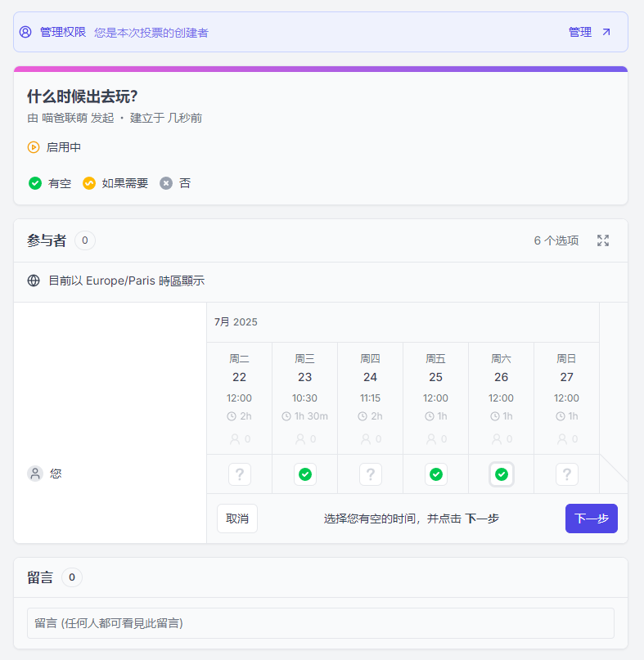Image resolution: width=644 pixels, height=660 pixels.
Task: Click the 周四 24 date header
Action: (x=370, y=368)
